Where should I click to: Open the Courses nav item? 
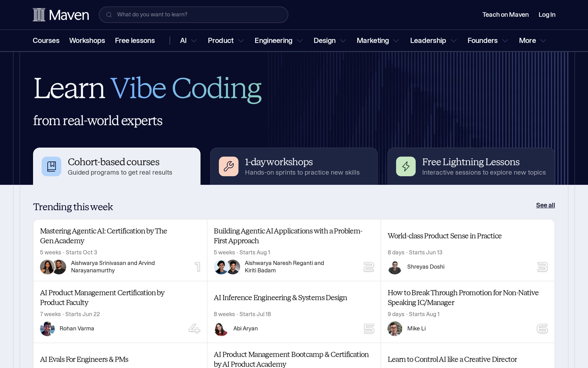tap(46, 41)
